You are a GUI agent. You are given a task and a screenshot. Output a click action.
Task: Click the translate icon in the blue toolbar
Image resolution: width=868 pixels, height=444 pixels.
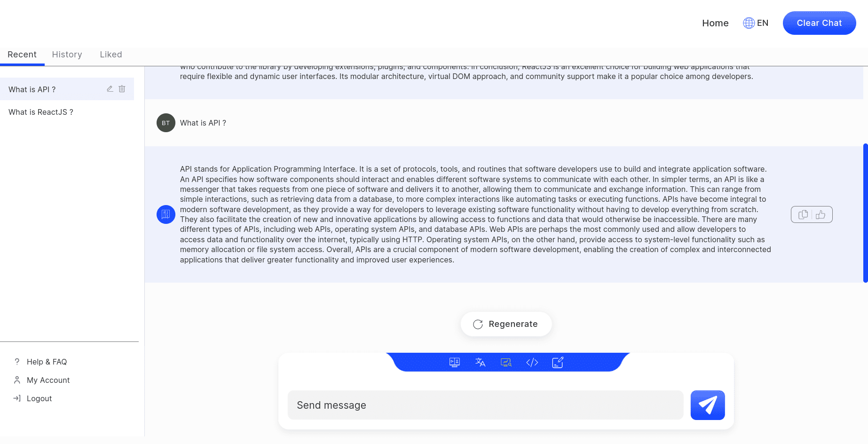[x=480, y=362]
